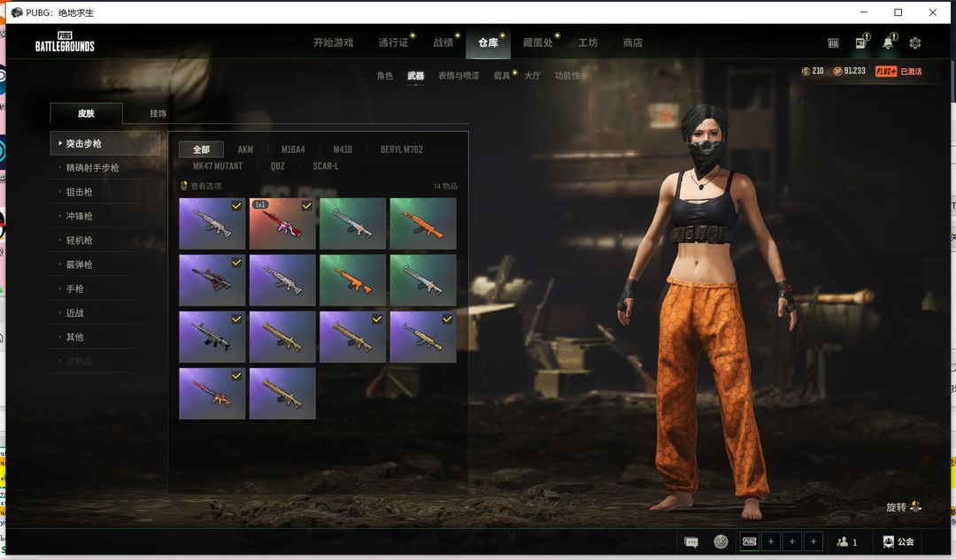Open the notifications bell icon
Screen dimensions: 956x560
(x=889, y=42)
